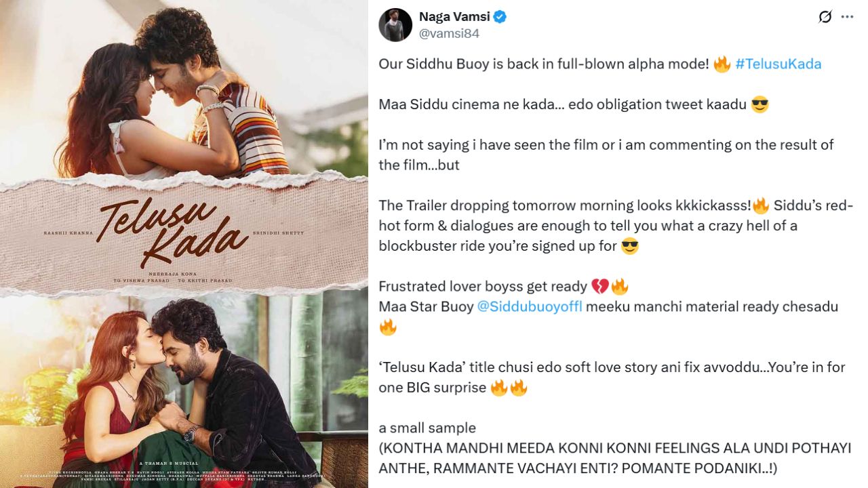Viewport: 868px width, 488px height.
Task: Open the @vamsi84 handle link
Action: [x=449, y=33]
